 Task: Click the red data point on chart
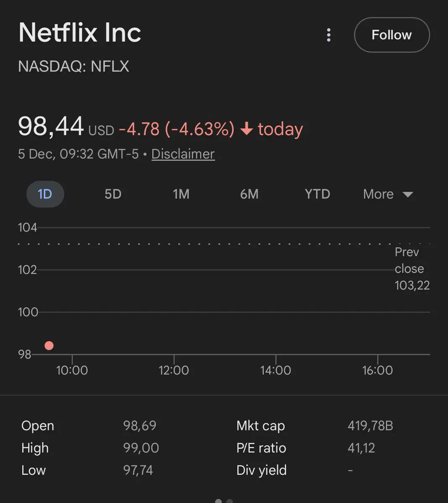coord(49,345)
